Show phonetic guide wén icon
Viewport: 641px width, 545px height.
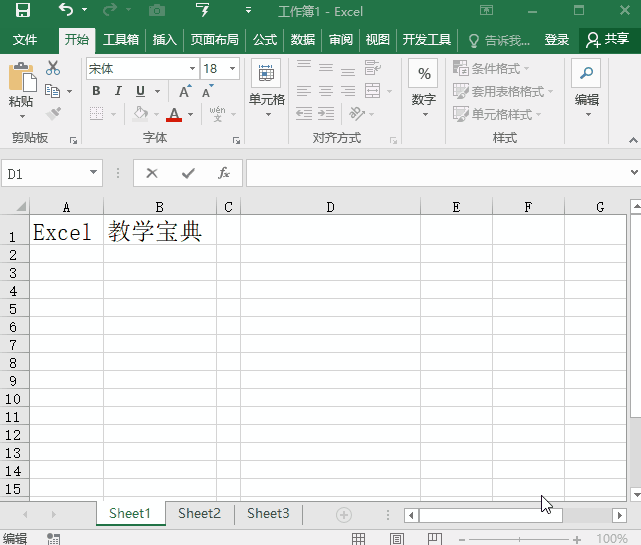217,114
